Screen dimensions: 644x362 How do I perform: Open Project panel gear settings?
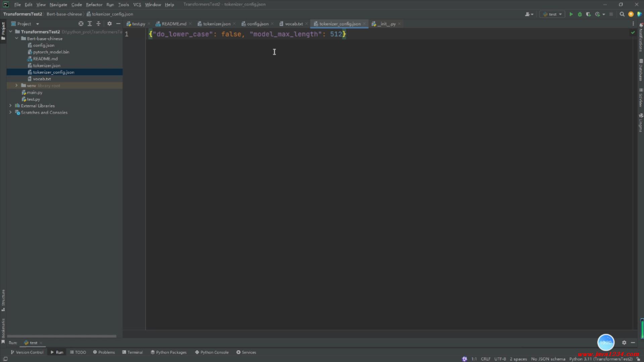tap(109, 24)
